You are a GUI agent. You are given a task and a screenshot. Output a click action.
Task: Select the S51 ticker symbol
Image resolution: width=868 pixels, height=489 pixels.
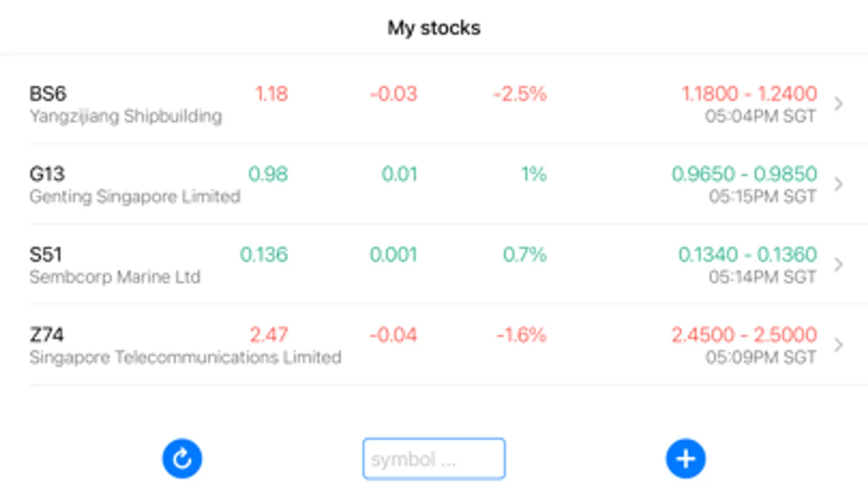coord(46,255)
